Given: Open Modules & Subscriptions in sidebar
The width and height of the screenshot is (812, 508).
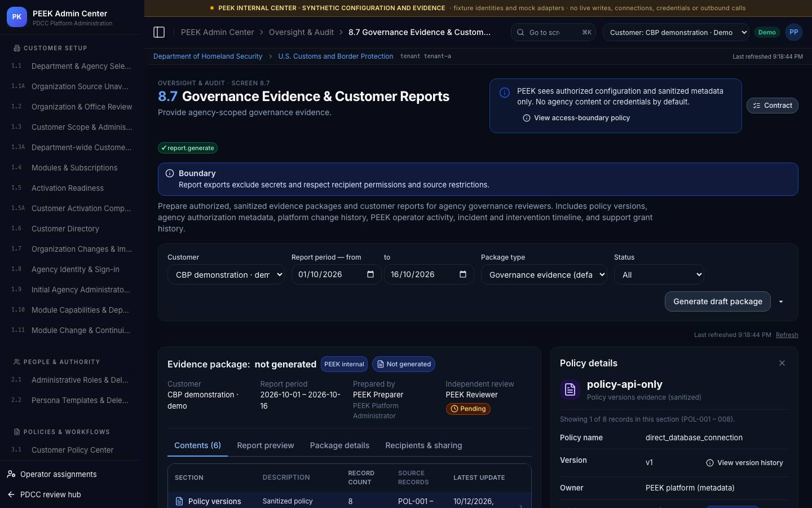Looking at the screenshot, I should click(74, 168).
